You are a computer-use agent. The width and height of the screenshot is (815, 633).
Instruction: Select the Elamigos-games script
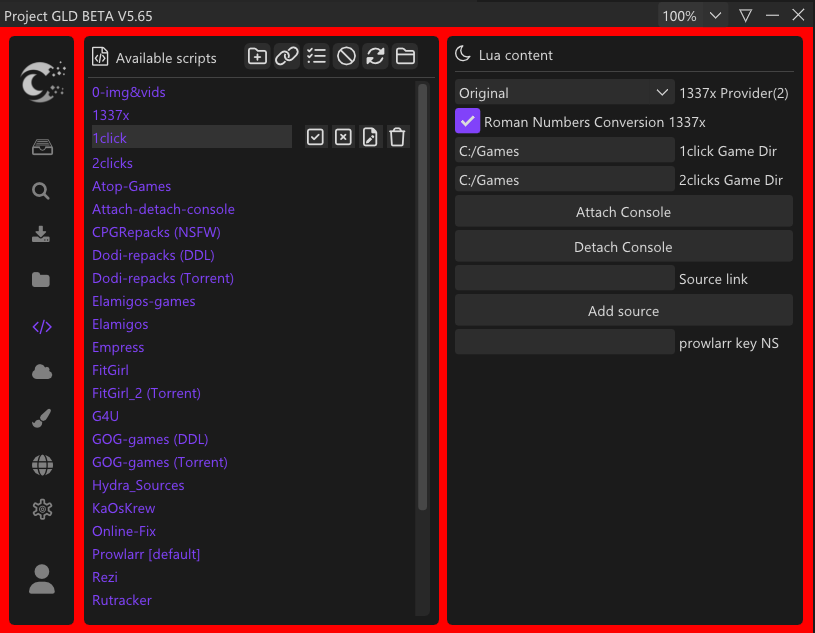coord(143,301)
